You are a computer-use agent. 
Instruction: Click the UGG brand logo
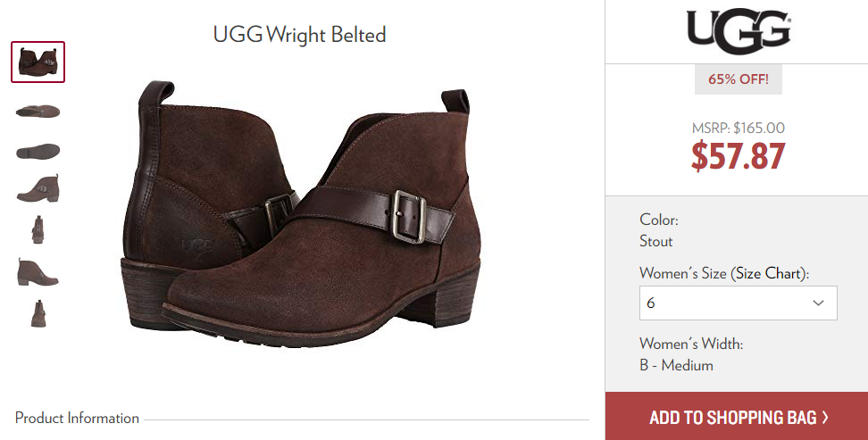click(x=739, y=31)
